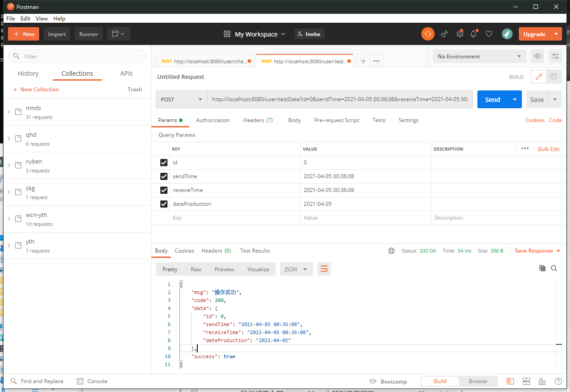Screen dimensions: 570x392
Task: Click the pencil edit icon beside BUILD
Action: click(539, 77)
